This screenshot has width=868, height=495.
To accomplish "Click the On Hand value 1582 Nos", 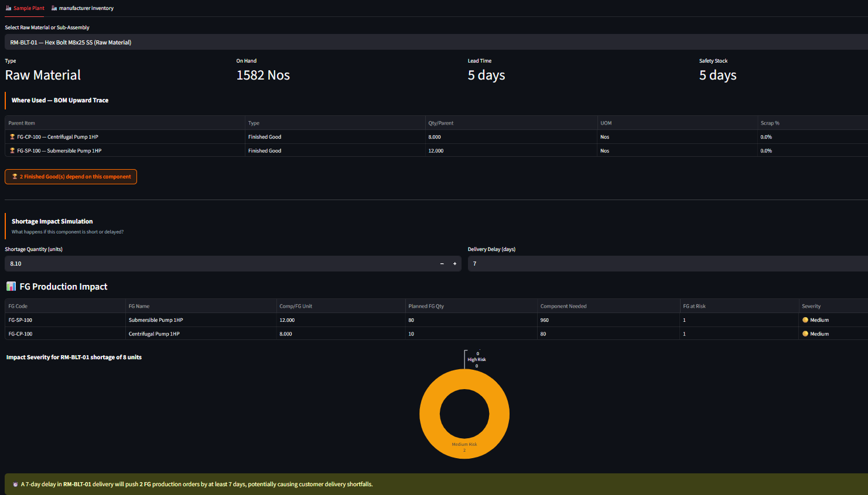I will (263, 75).
